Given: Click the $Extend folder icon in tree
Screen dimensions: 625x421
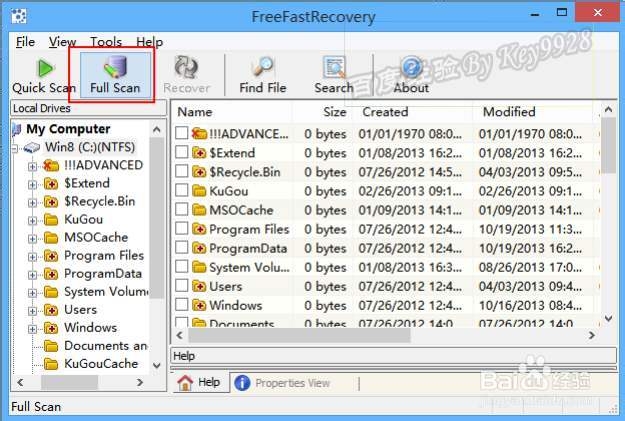Looking at the screenshot, I should click(x=51, y=183).
